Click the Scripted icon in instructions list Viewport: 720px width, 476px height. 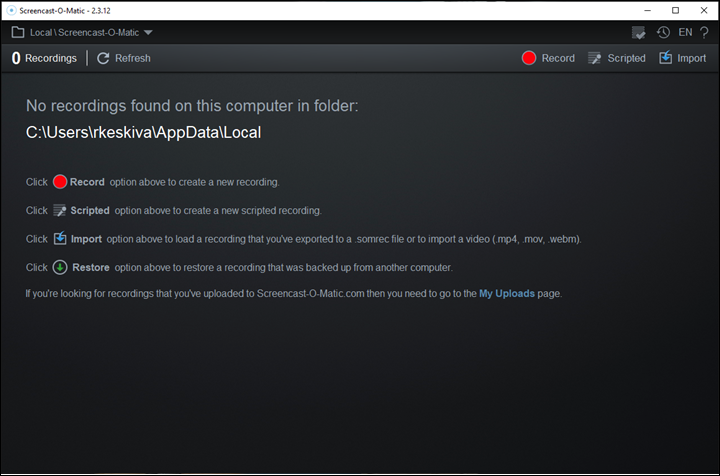60,210
